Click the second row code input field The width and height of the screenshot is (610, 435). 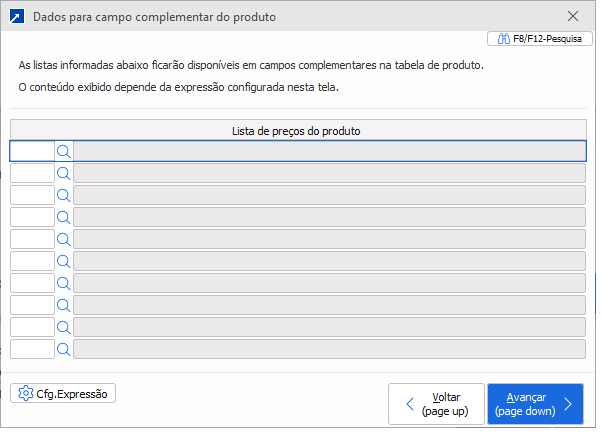pyautogui.click(x=32, y=173)
